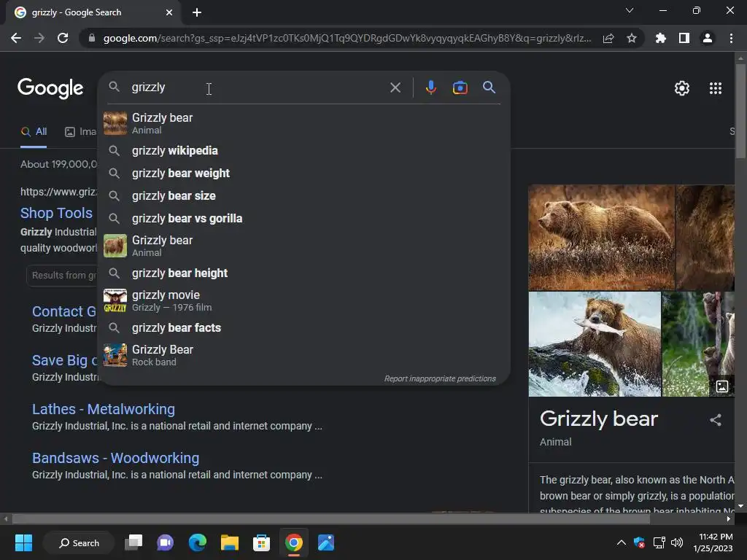This screenshot has width=747, height=560.
Task: Open Microsoft Edge from taskbar
Action: pos(197,542)
